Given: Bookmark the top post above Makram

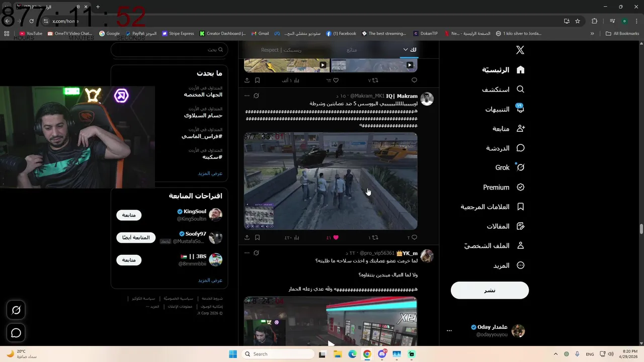Looking at the screenshot, I should [x=257, y=80].
